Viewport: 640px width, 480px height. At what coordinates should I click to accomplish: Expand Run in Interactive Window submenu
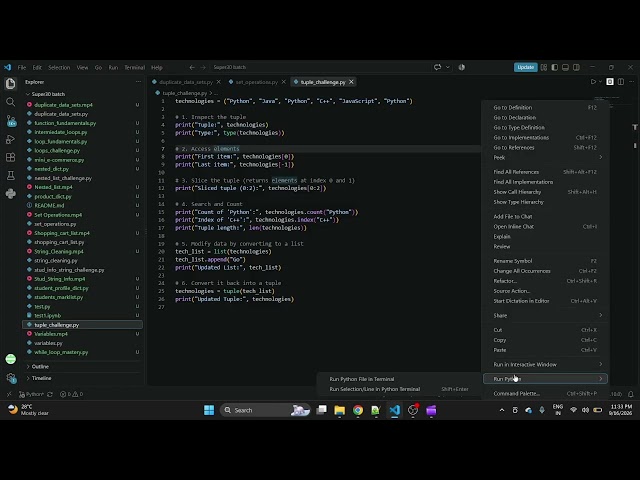pyautogui.click(x=545, y=364)
